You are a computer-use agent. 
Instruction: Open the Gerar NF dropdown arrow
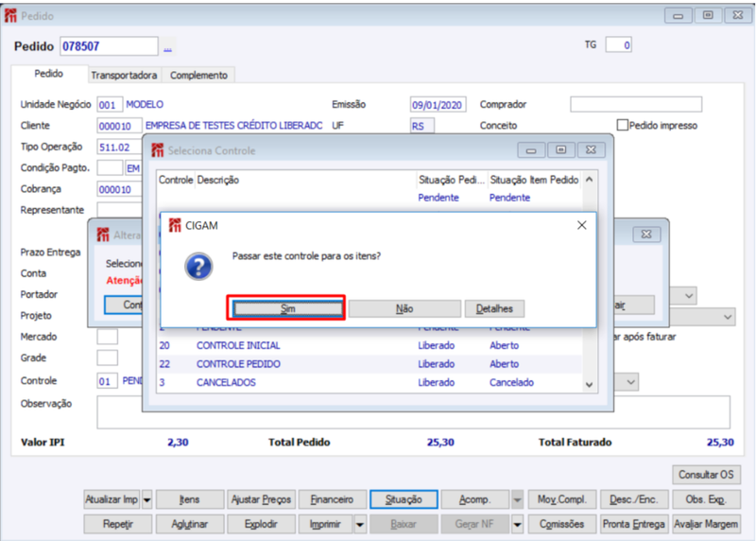[517, 524]
